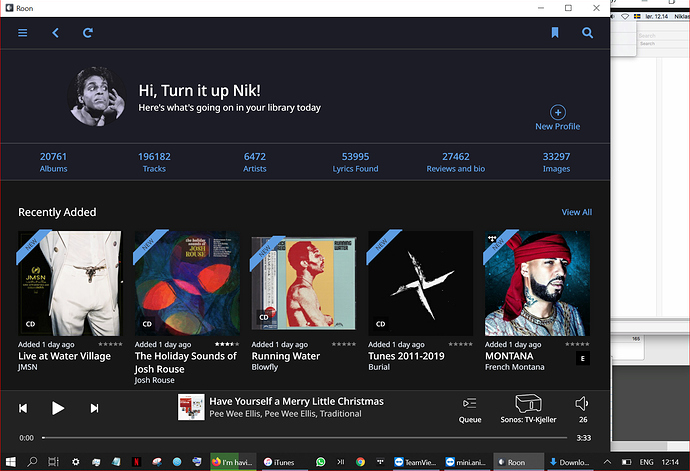Viewport: 690px width, 471px height.
Task: Rate Live at Water Village with stars
Action: (110, 344)
